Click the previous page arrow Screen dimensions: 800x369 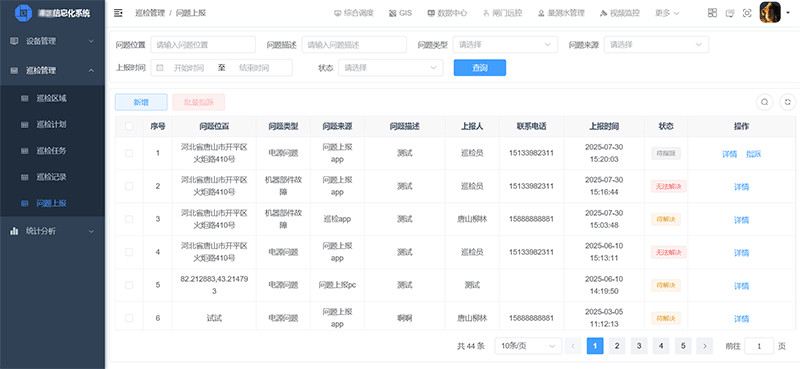click(x=573, y=346)
